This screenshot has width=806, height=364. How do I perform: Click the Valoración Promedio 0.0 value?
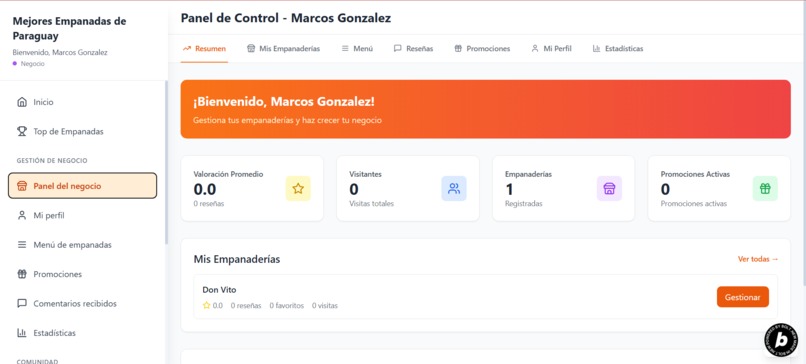point(205,189)
